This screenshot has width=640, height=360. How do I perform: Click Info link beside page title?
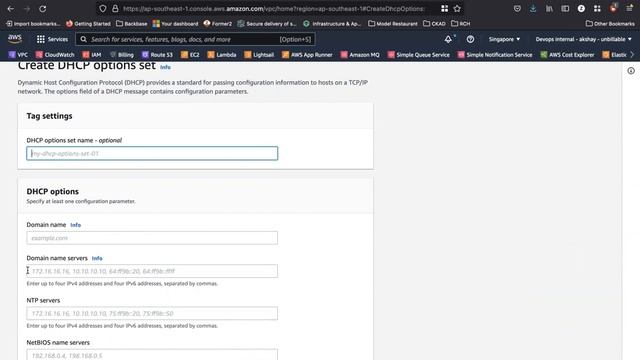pyautogui.click(x=165, y=67)
